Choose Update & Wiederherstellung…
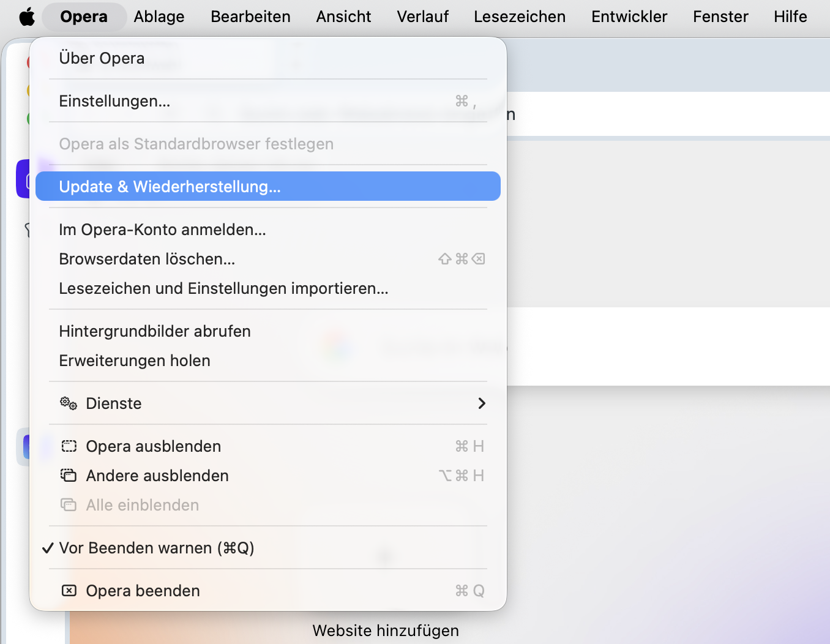830x644 pixels. click(268, 186)
